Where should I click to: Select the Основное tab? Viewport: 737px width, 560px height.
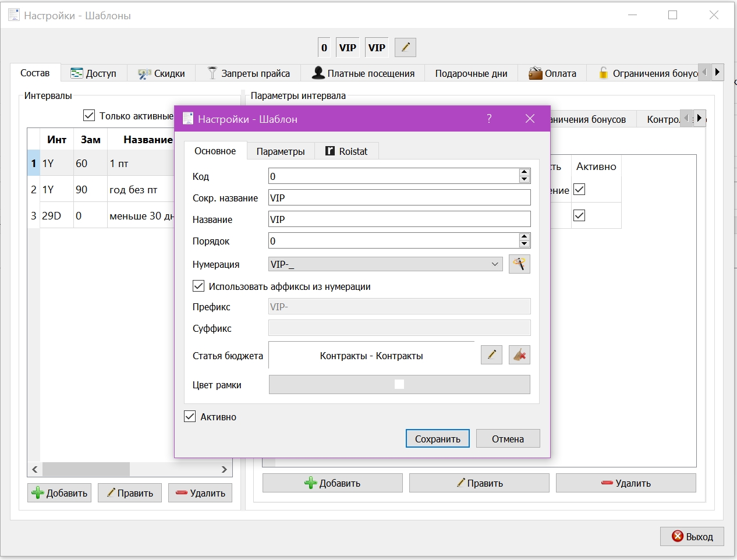point(215,151)
